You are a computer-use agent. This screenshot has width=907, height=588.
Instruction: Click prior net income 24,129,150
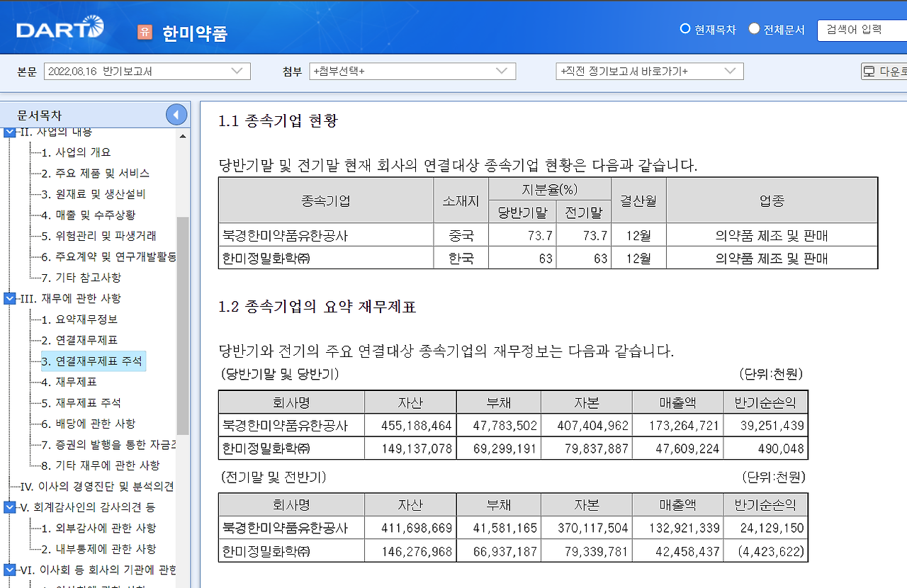tap(772, 528)
